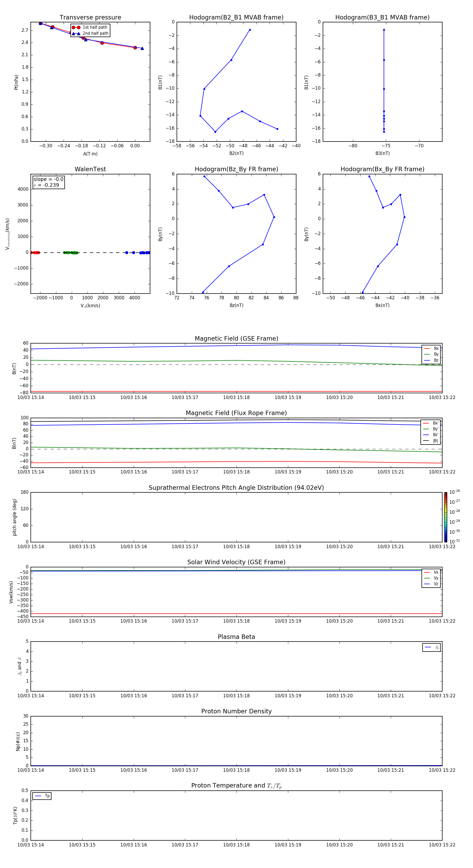Click the Suprathermal Electrons Pitch Angle Distribution title
473x868 pixels.
pyautogui.click(x=236, y=488)
